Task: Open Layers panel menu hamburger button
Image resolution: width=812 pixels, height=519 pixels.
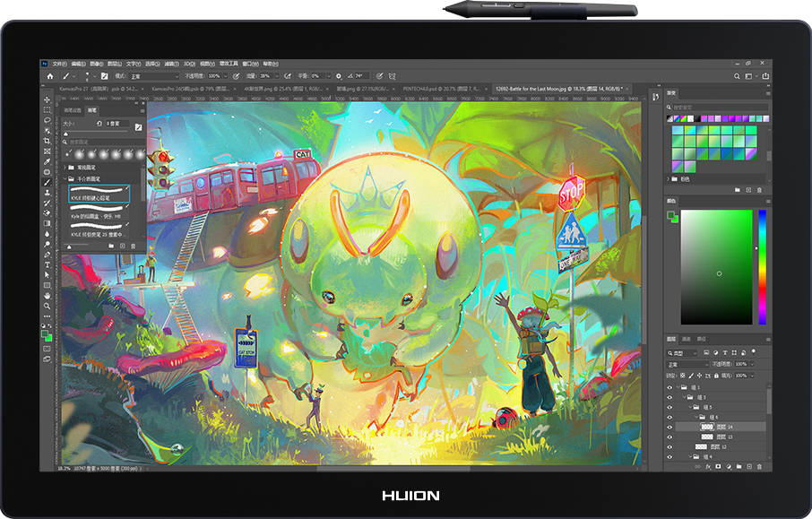Action: (768, 339)
